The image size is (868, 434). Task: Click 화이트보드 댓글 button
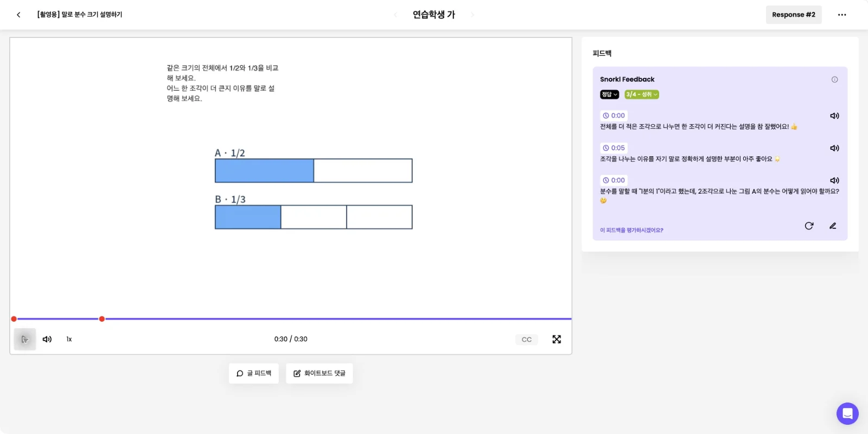point(320,373)
